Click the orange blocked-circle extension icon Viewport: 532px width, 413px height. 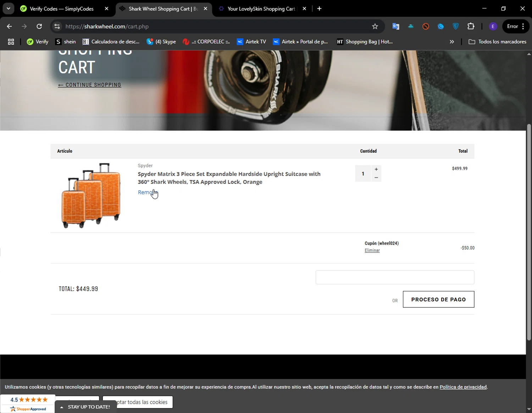426,26
